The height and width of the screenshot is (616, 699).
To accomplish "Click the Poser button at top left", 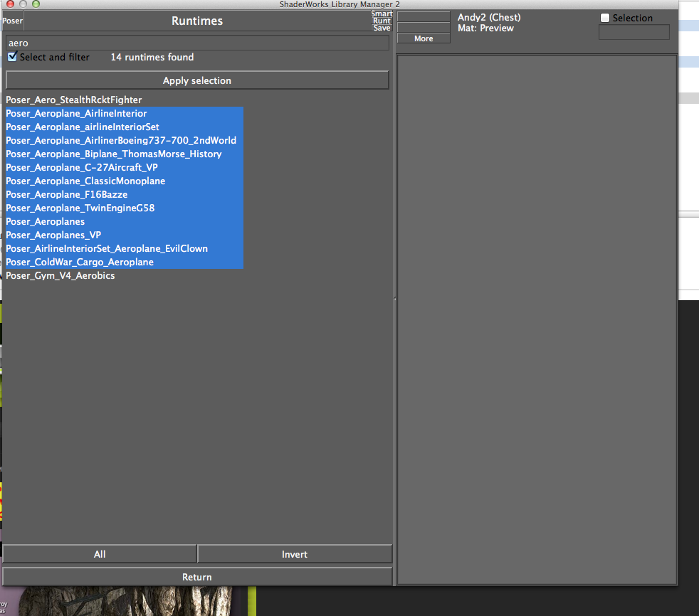I will [12, 21].
